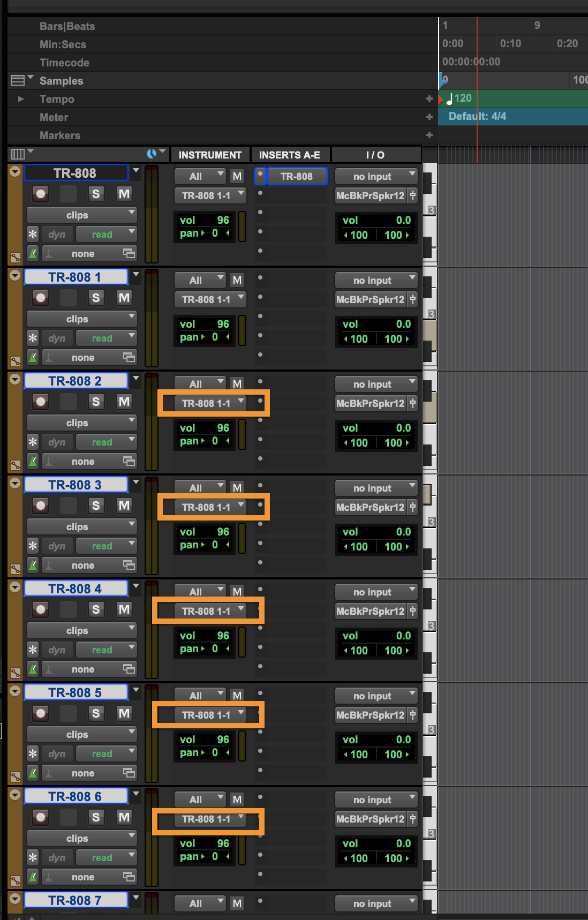
Task: Open TR-808 1-1 MIDI output selector on TR-808 2
Action: (x=210, y=403)
